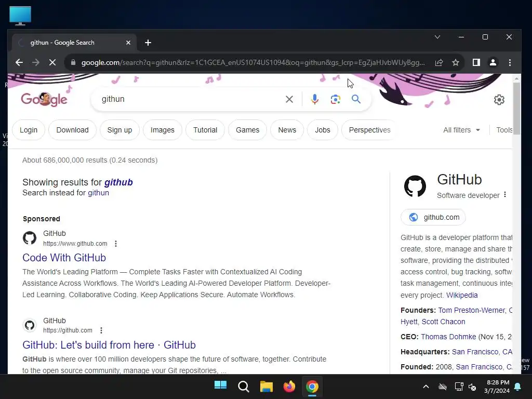Expand the All filters dropdown
Viewport: 532px width, 399px height.
pyautogui.click(x=461, y=130)
